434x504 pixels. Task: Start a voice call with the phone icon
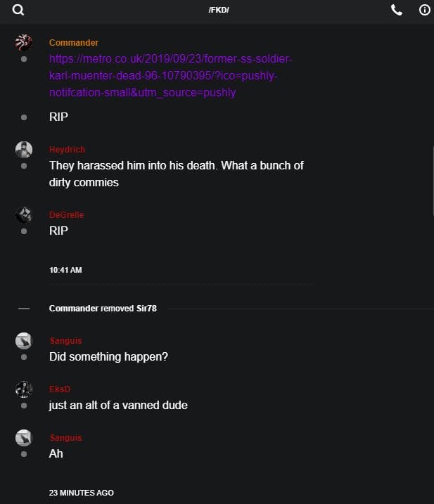coord(397,10)
